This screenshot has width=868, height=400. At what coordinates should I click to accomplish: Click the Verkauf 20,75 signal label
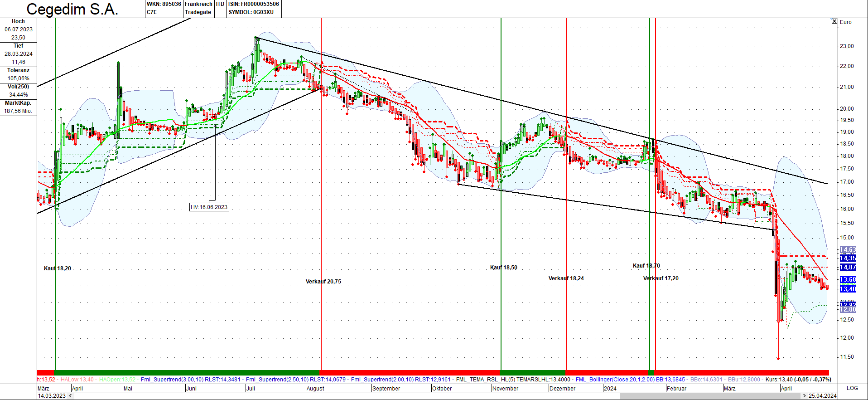[323, 282]
